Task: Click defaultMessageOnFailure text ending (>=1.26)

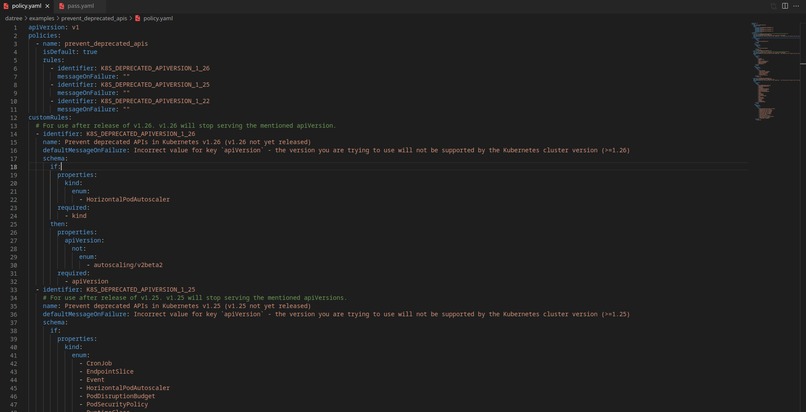Action: tap(382, 151)
